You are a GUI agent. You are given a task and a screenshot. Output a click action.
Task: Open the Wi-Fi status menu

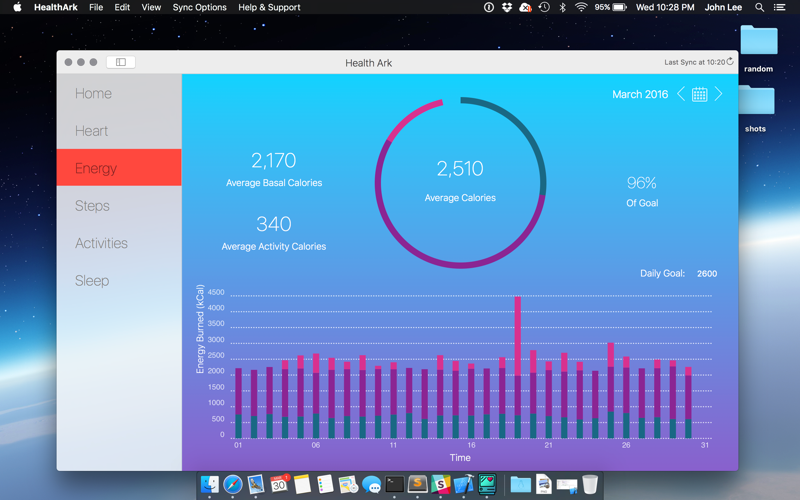(x=581, y=7)
